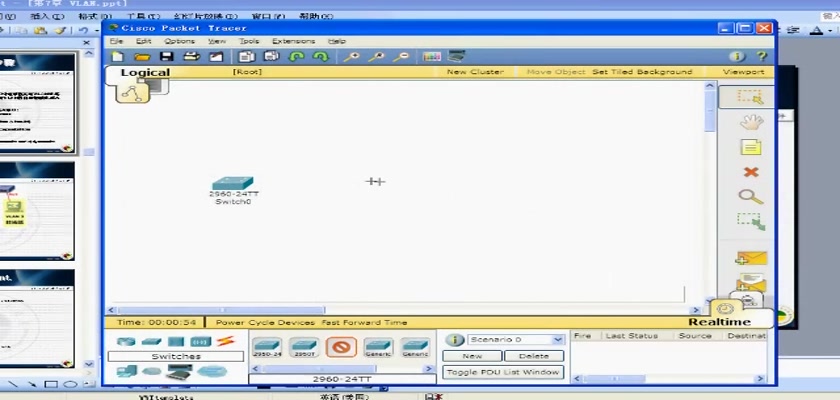Add a Simple PDU envelope

pos(751,258)
